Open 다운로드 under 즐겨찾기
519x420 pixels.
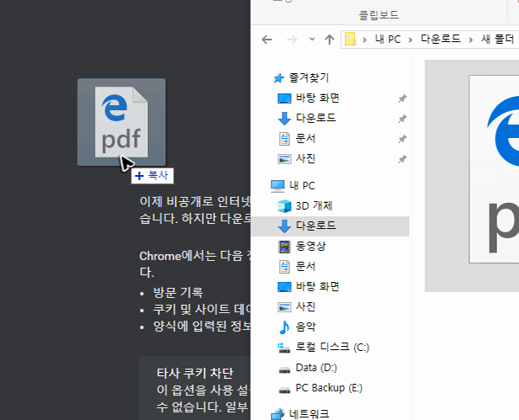coord(315,118)
